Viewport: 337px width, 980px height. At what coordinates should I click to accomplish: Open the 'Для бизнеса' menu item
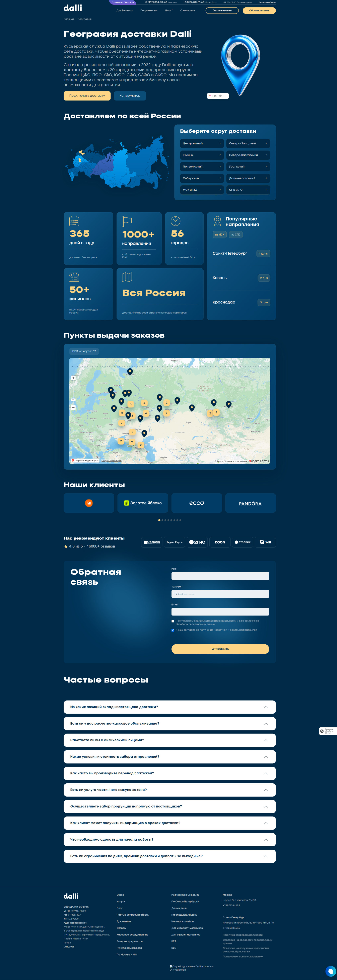point(124,11)
